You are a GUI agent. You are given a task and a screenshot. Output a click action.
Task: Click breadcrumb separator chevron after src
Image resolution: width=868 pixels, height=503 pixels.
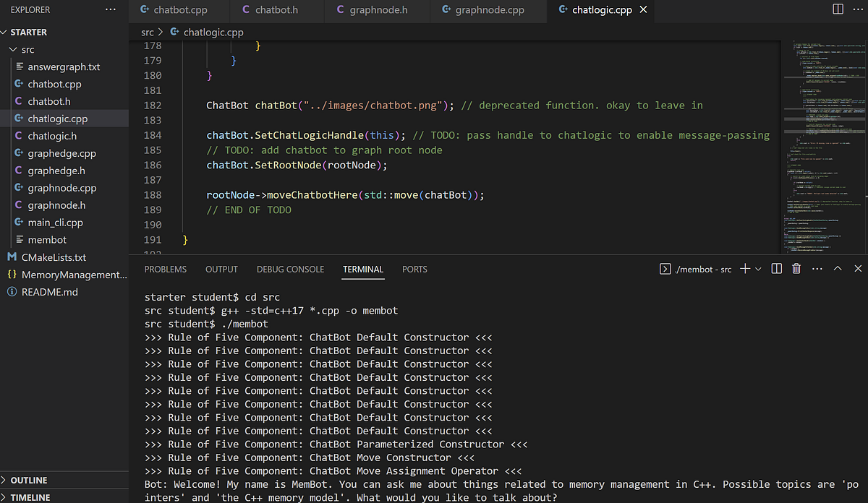pyautogui.click(x=161, y=33)
